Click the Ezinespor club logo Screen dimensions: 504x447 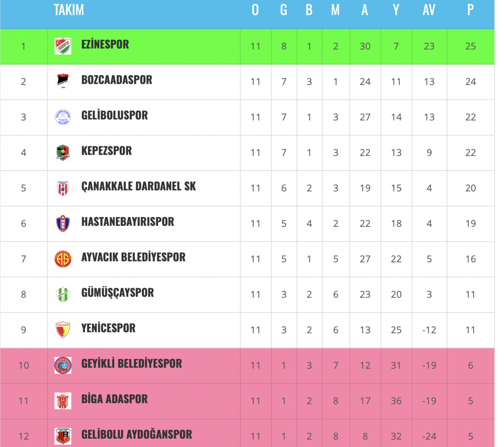click(x=63, y=46)
